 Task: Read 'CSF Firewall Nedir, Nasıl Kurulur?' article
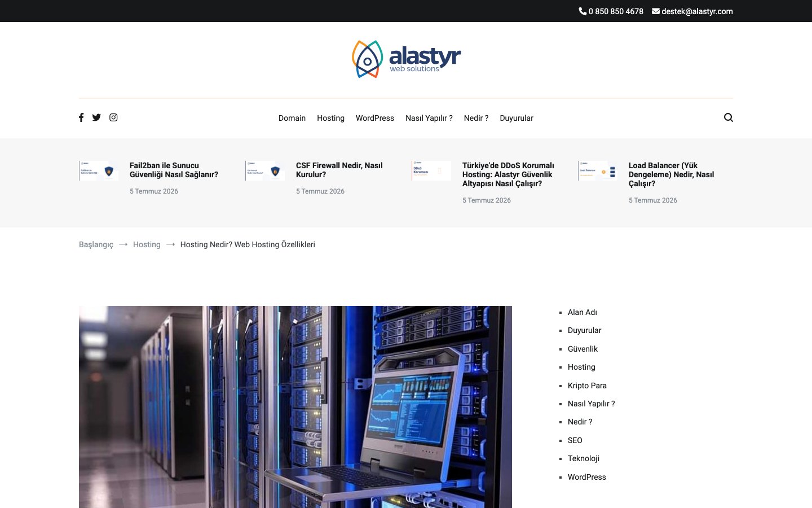click(339, 170)
